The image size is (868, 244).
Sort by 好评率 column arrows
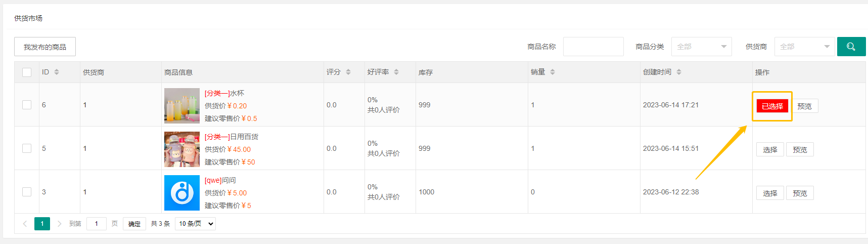tap(396, 72)
